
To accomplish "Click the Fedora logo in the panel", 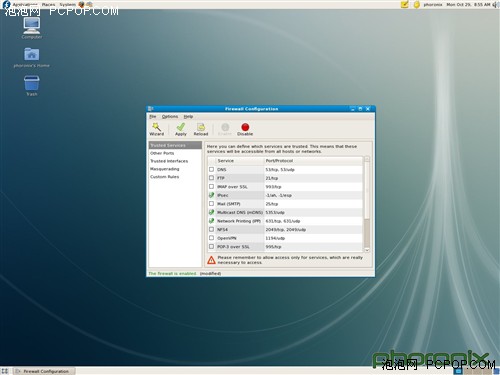I will pos(6,4).
